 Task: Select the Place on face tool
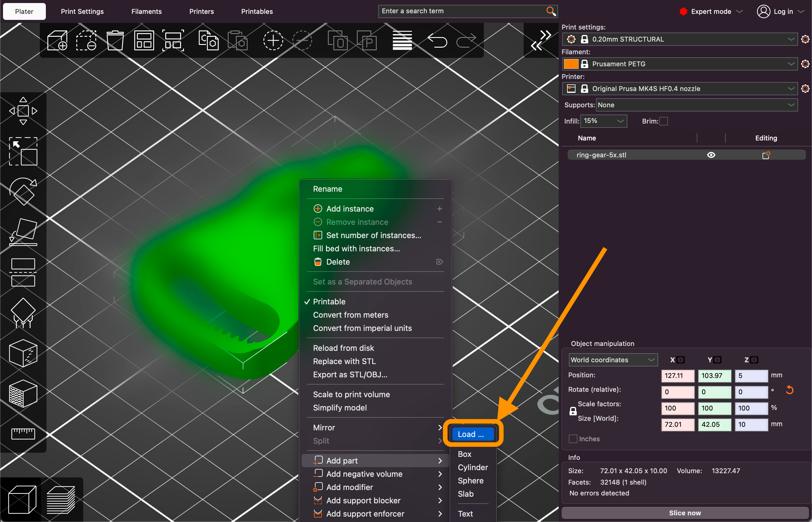point(23,231)
